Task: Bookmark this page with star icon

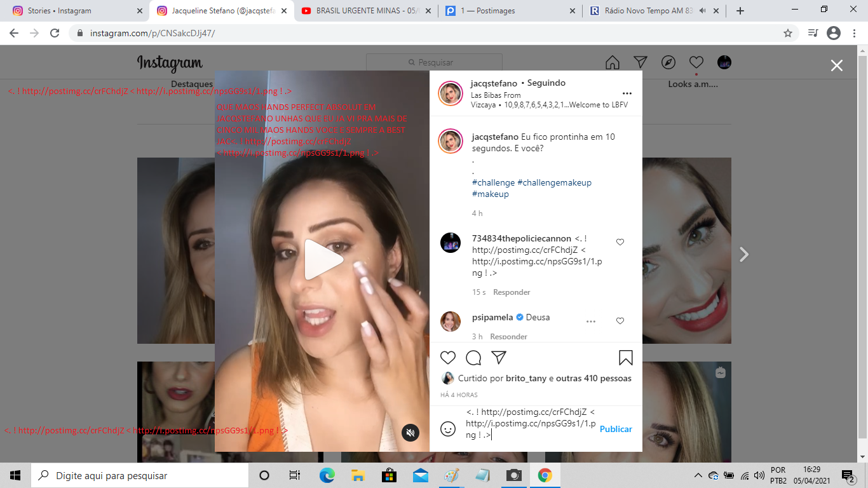Action: [788, 33]
